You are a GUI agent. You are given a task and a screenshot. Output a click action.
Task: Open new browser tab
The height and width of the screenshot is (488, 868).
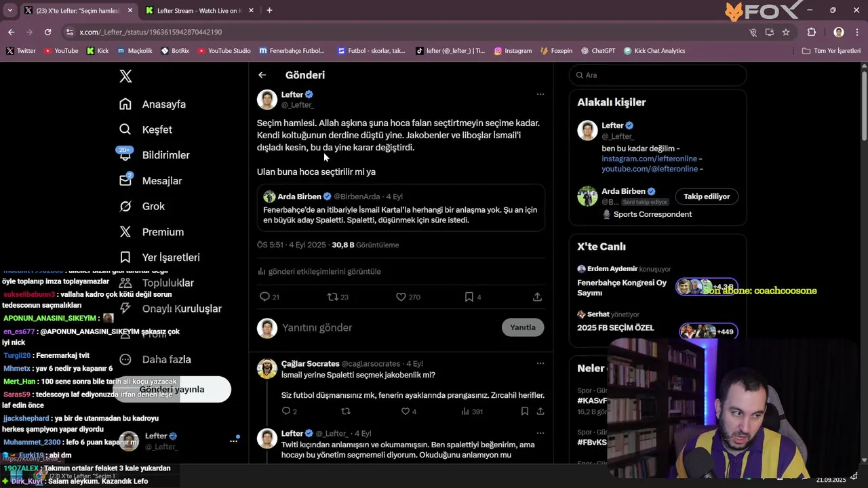(x=269, y=10)
